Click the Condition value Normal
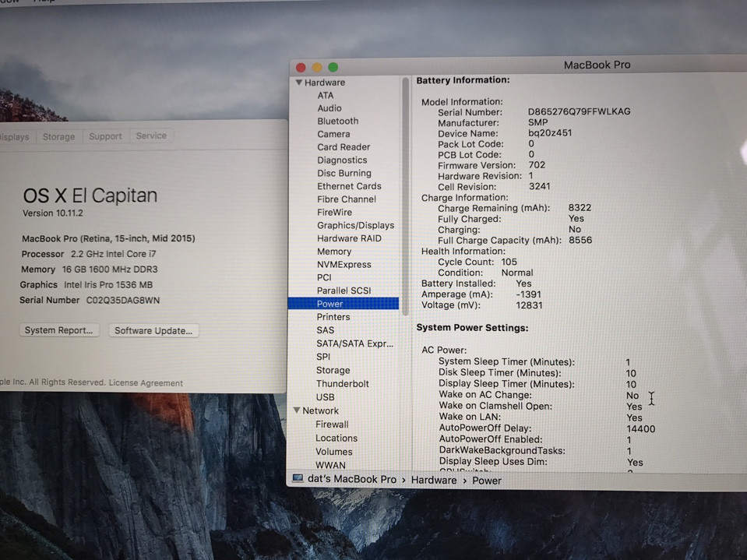Screen dimensions: 747x560 click(517, 273)
